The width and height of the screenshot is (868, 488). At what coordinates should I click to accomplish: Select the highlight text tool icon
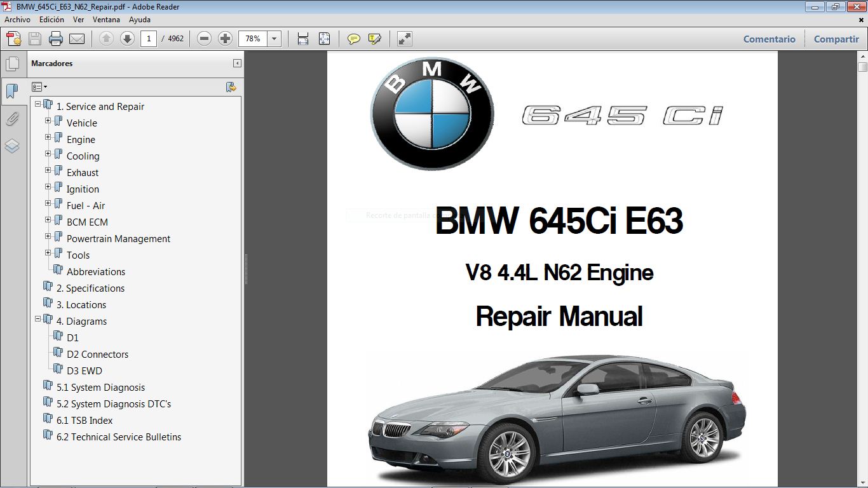click(375, 39)
